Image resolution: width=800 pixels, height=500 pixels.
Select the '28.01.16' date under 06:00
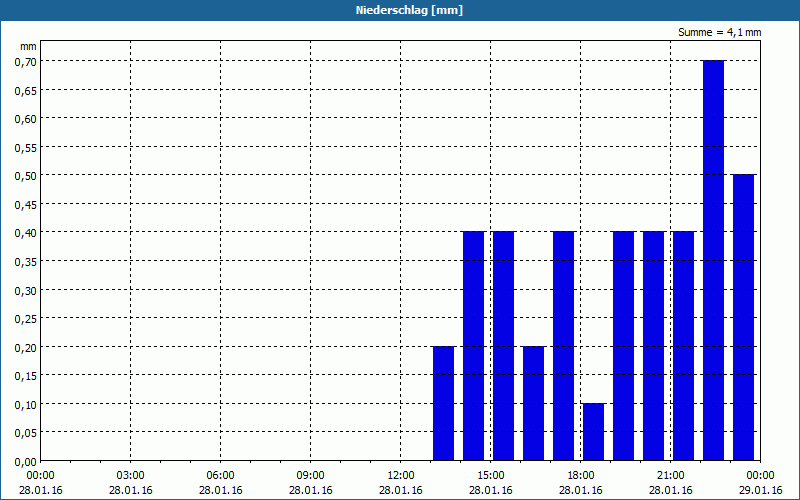click(x=220, y=490)
